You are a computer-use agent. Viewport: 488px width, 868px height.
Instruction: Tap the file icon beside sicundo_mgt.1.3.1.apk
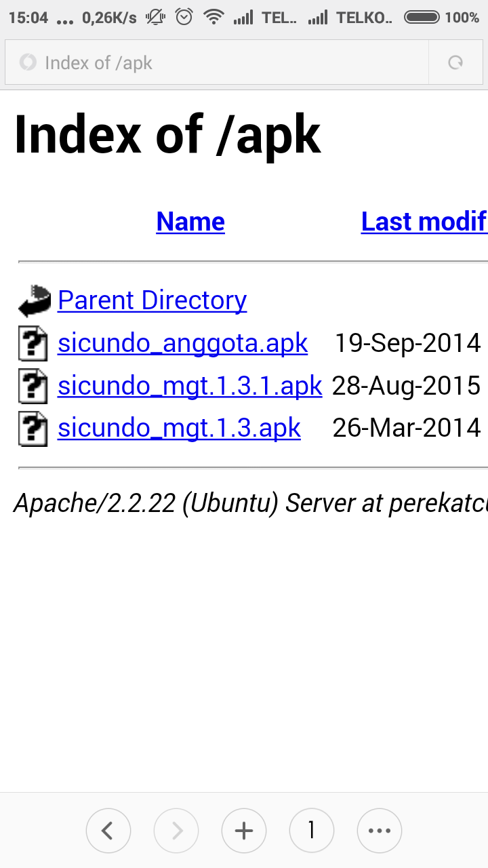pos(33,387)
